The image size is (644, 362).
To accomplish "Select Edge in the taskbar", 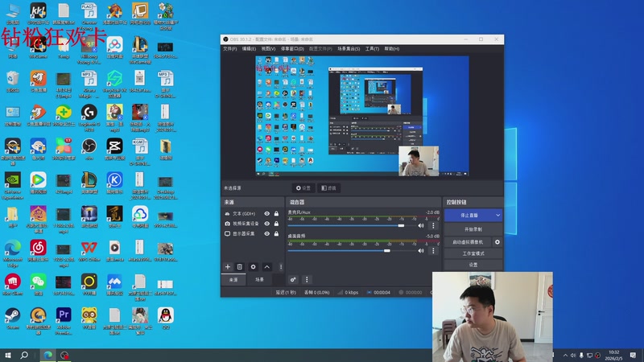I will (48, 355).
